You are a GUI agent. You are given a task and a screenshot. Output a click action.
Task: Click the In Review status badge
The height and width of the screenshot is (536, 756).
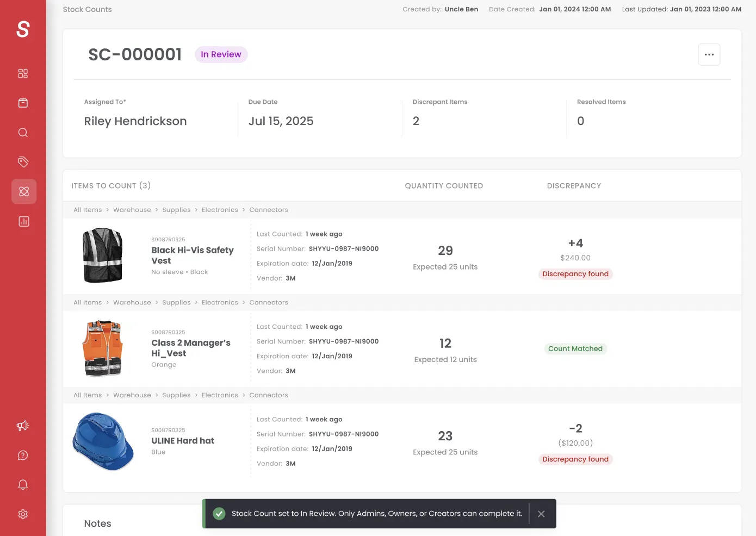point(221,54)
